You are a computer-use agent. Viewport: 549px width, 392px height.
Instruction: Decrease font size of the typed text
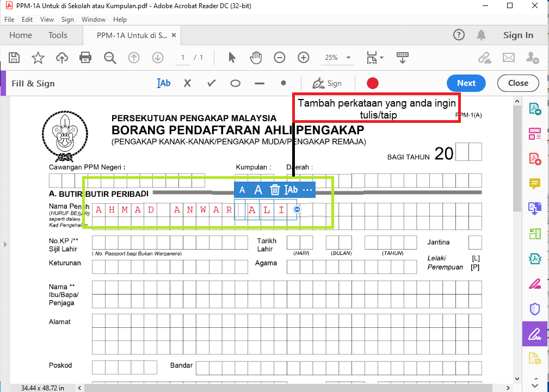(242, 189)
